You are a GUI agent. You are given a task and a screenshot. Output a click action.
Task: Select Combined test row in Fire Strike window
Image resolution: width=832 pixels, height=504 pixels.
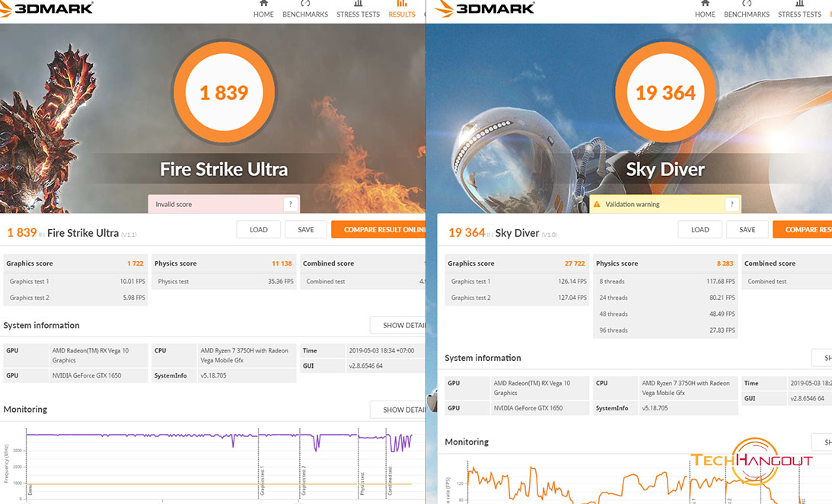click(363, 282)
